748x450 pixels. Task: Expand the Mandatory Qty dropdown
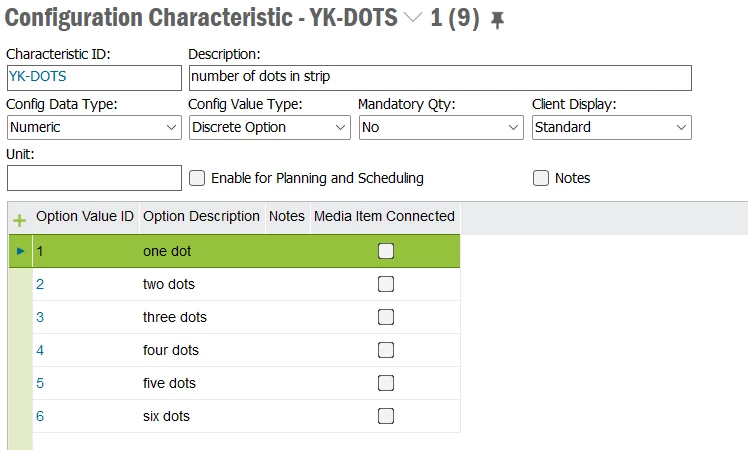pyautogui.click(x=441, y=127)
